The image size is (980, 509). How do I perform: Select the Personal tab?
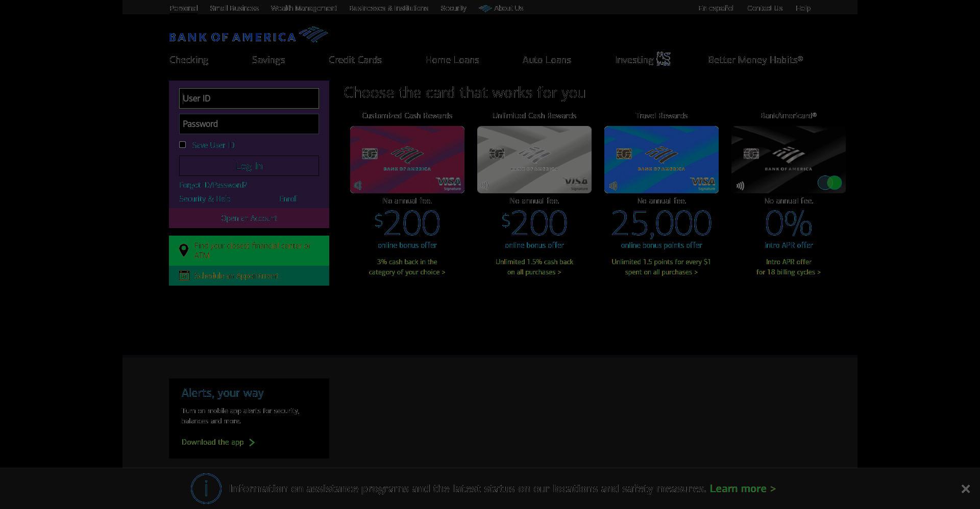[x=184, y=8]
